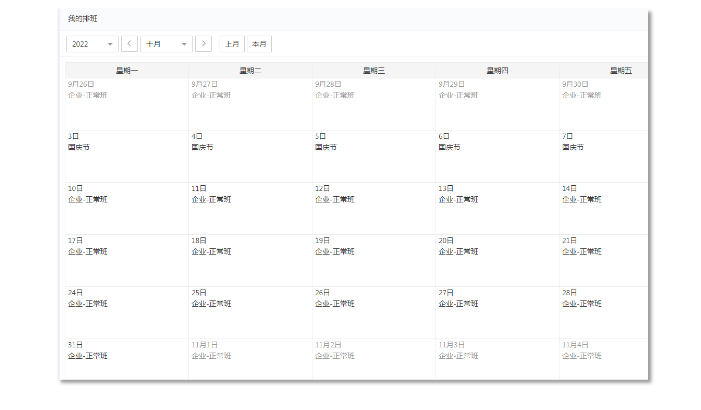The image size is (701, 410).
Task: Click 企业-正常班 shift on 24日
Action: [88, 303]
